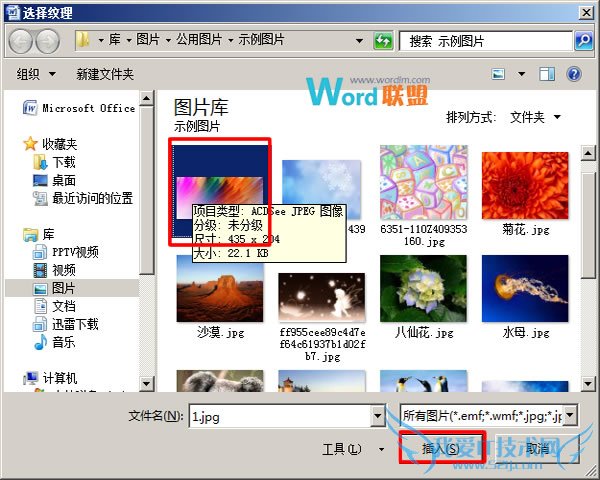Open the file type filter dropdown

(x=570, y=416)
